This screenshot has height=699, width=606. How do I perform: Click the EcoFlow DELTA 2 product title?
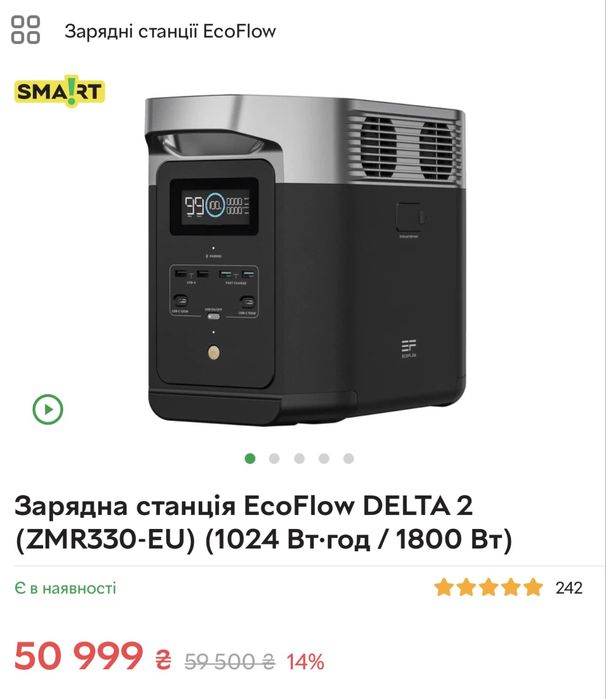[x=263, y=522]
